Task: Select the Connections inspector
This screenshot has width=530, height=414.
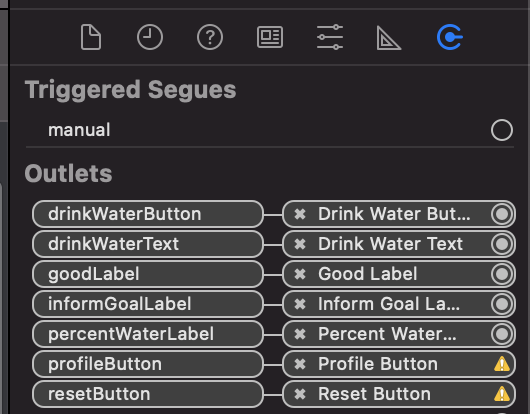Action: pos(450,37)
